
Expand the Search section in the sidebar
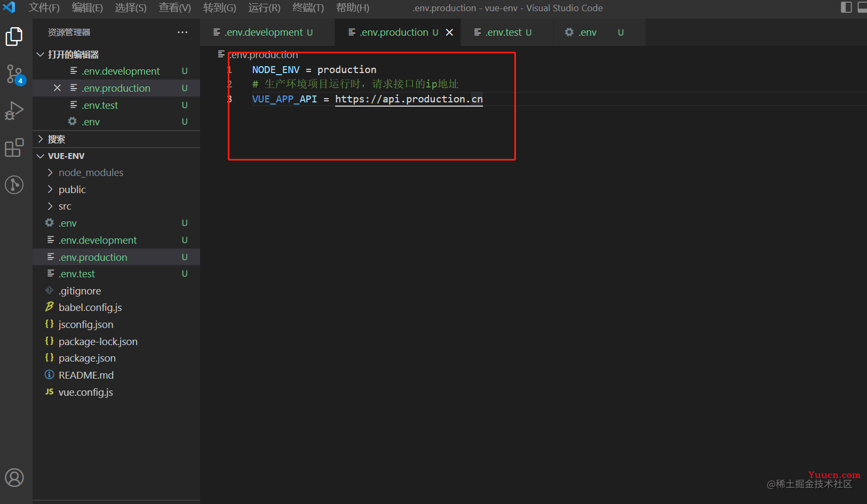point(41,139)
